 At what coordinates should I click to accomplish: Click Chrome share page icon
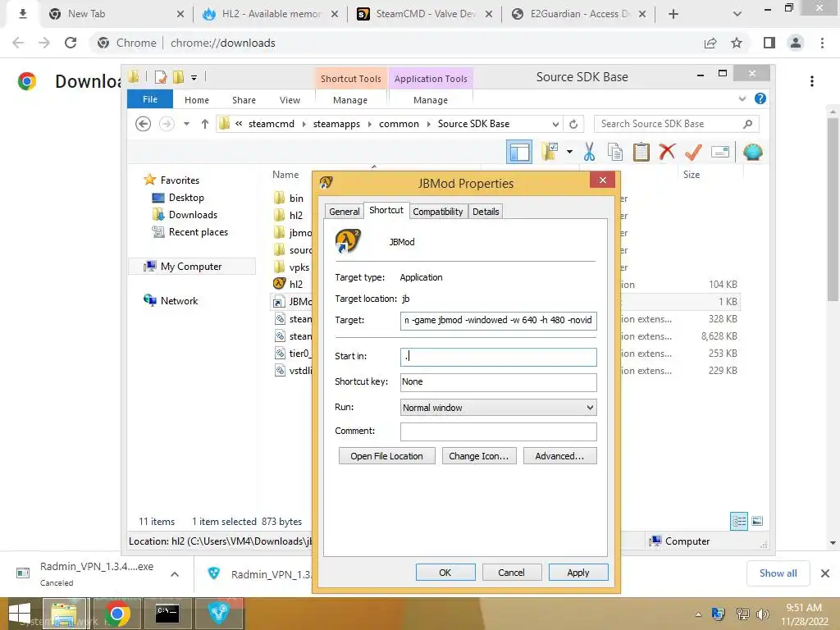tap(710, 43)
